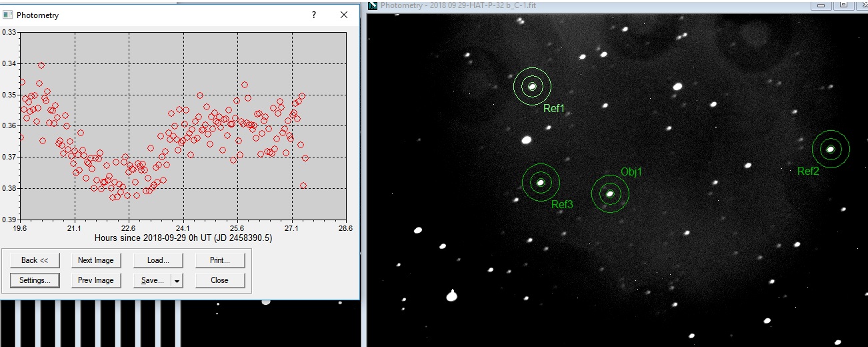The height and width of the screenshot is (347, 868).
Task: Click the help question mark button
Action: (314, 15)
